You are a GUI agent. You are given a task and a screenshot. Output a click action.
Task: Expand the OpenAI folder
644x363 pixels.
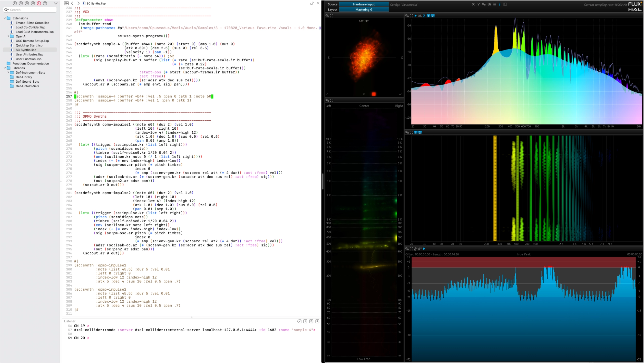(8, 36)
